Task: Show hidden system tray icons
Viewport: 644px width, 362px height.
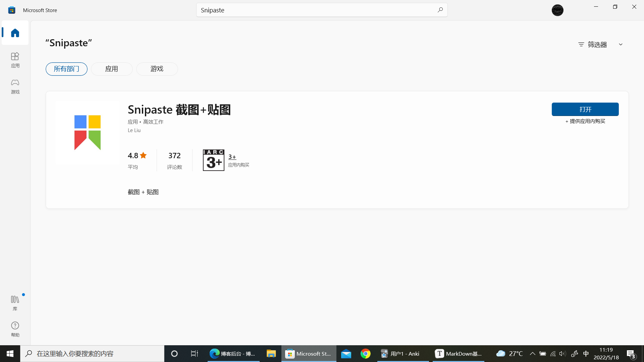Action: (532, 354)
